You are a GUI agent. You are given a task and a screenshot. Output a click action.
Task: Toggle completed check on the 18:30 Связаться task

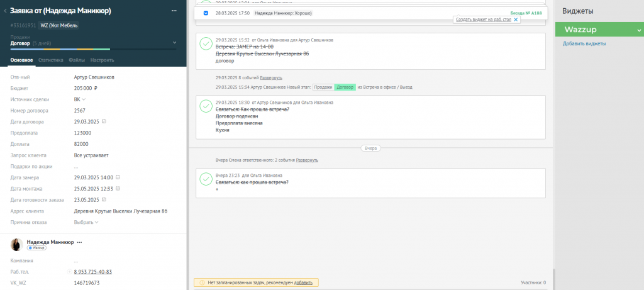click(206, 106)
